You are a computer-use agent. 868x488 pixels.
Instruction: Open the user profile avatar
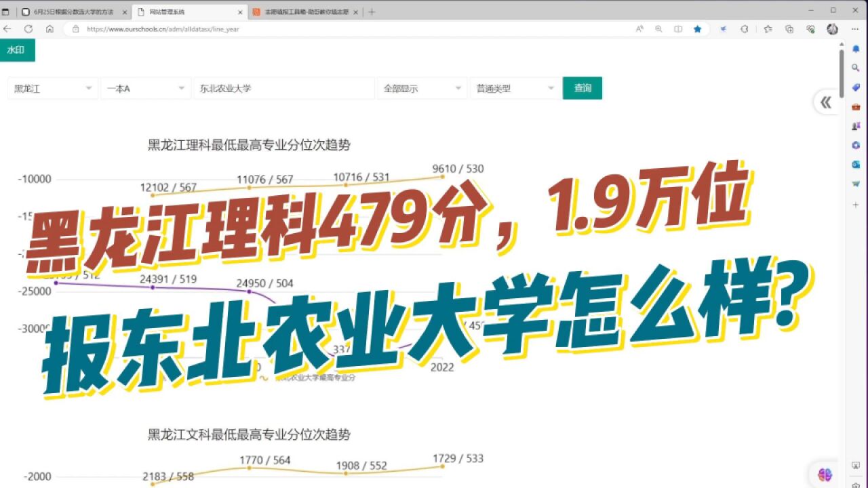pyautogui.click(x=833, y=29)
